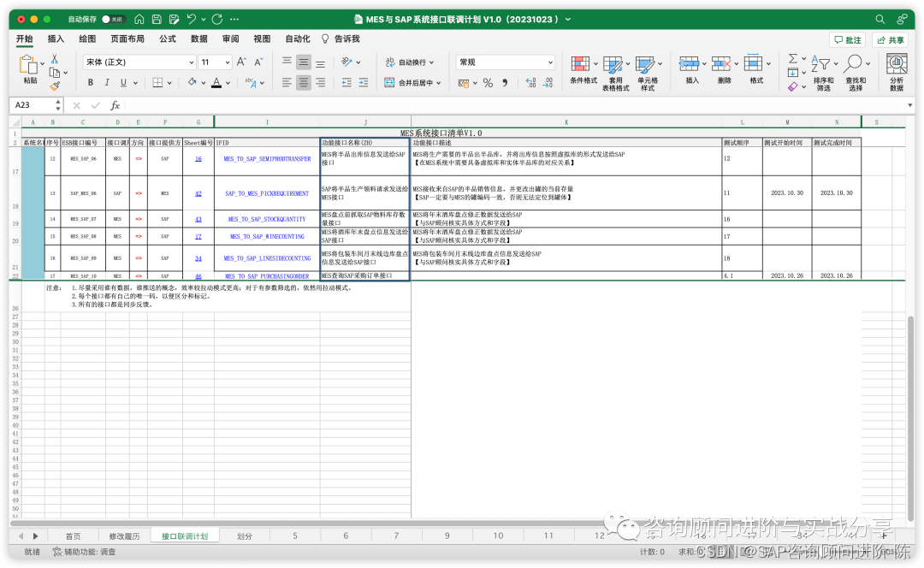
Task: Open the link MES_TO_SAP_LINESIDECOUNTING
Action: (x=267, y=258)
